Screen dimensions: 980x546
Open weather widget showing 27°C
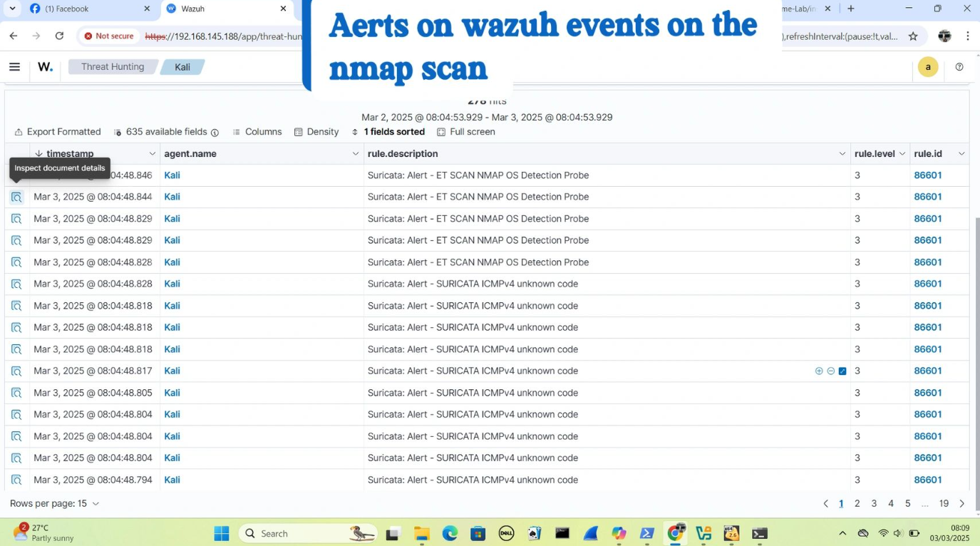click(44, 533)
